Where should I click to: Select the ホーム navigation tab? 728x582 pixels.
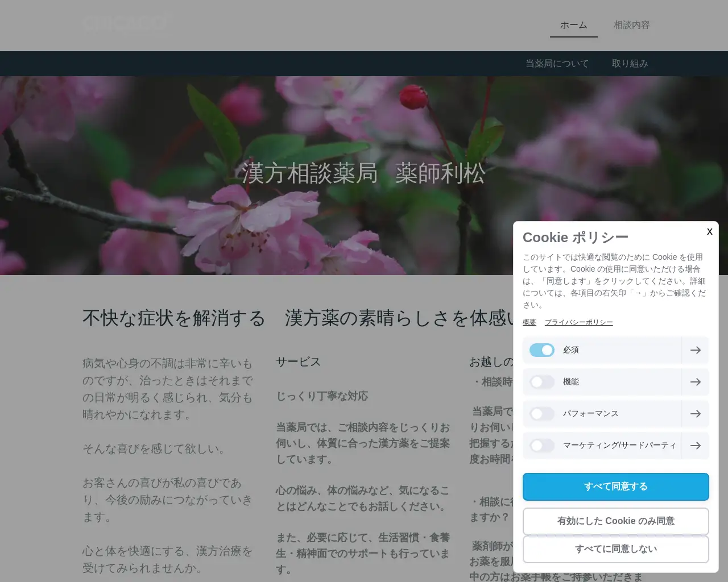[573, 25]
